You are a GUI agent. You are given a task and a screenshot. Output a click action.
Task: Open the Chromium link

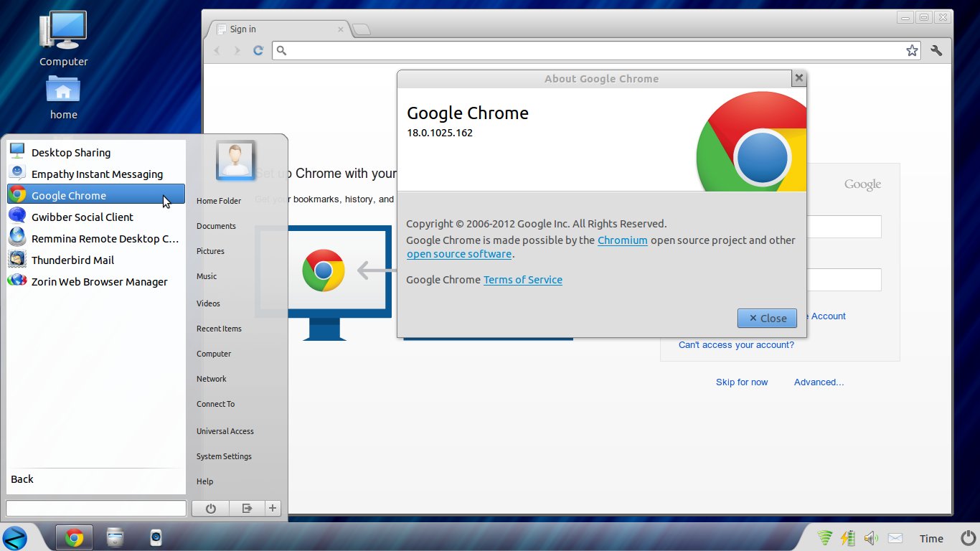[623, 240]
